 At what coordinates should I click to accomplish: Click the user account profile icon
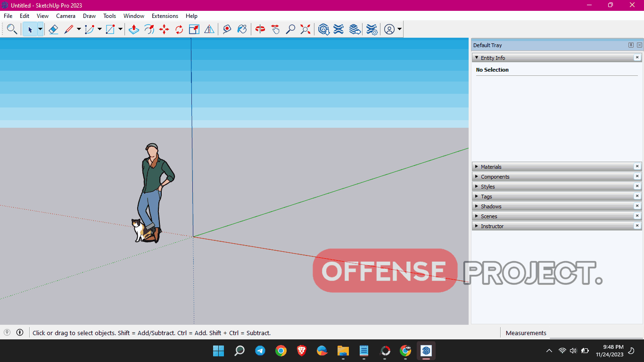(x=389, y=29)
